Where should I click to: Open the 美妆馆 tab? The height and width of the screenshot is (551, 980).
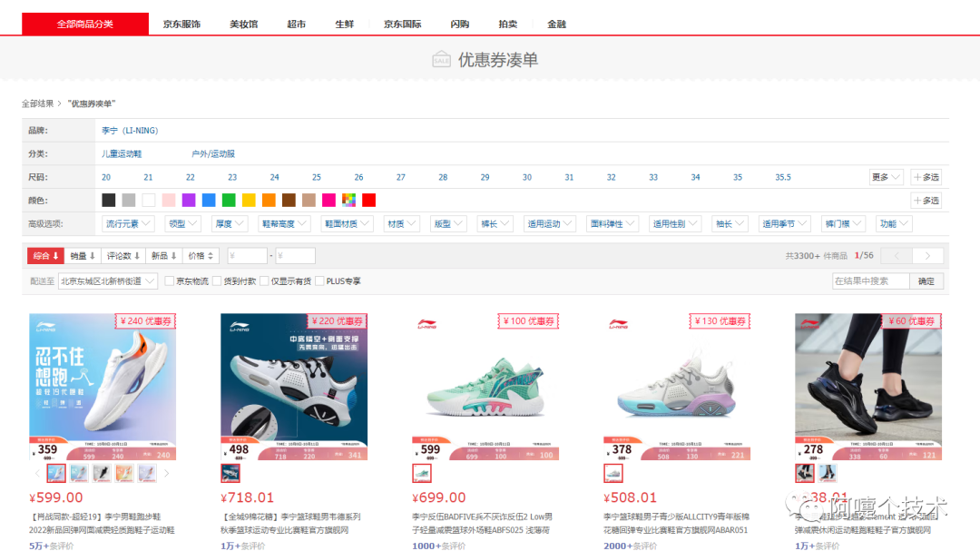tap(243, 24)
